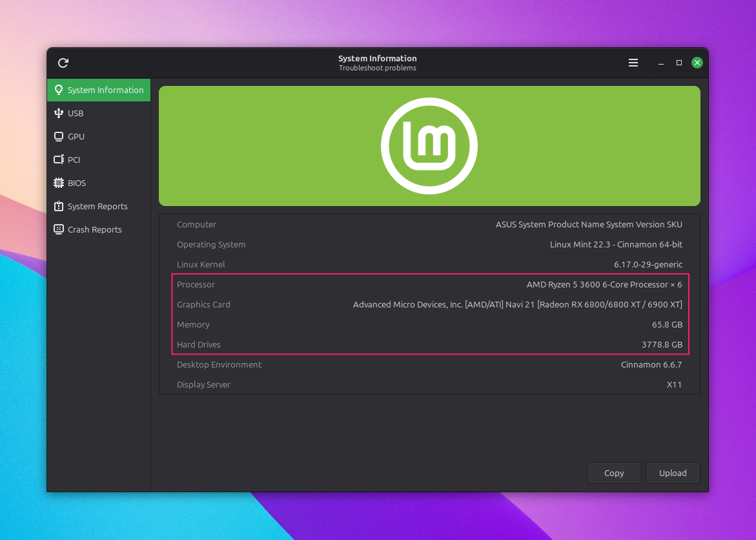
Task: Minimize the System Information window
Action: (x=661, y=63)
